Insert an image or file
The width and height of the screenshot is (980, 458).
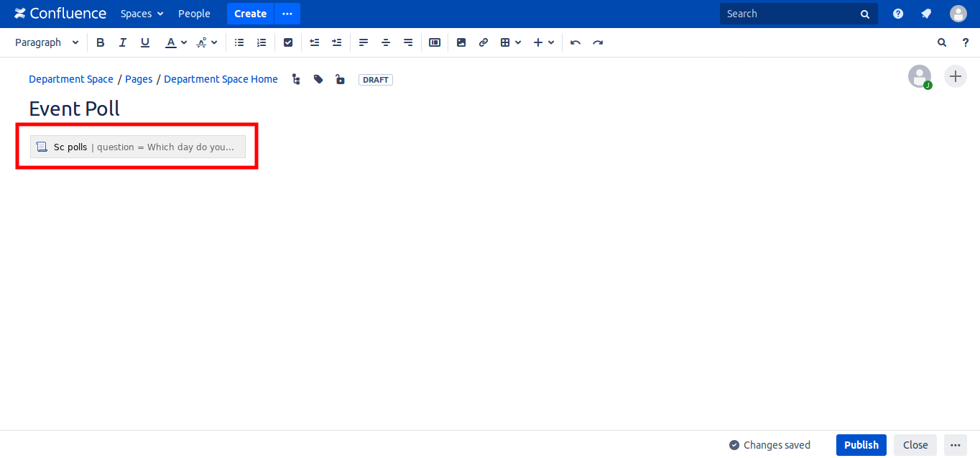(x=461, y=42)
